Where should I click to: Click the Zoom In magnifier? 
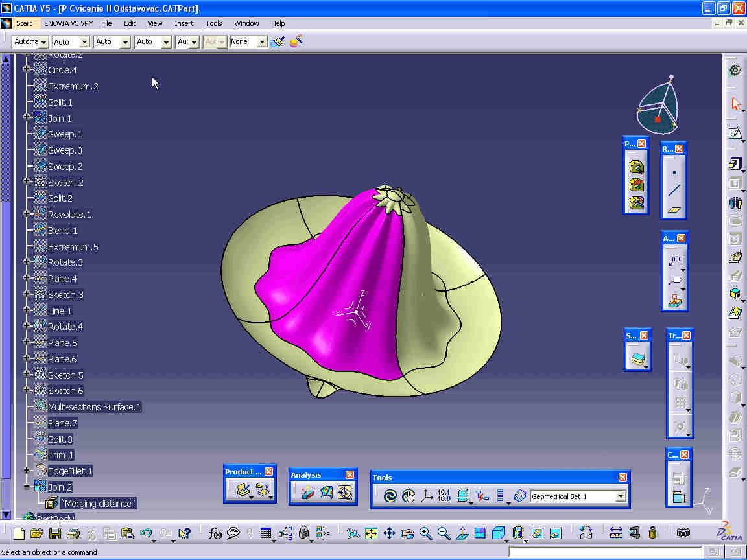click(425, 533)
